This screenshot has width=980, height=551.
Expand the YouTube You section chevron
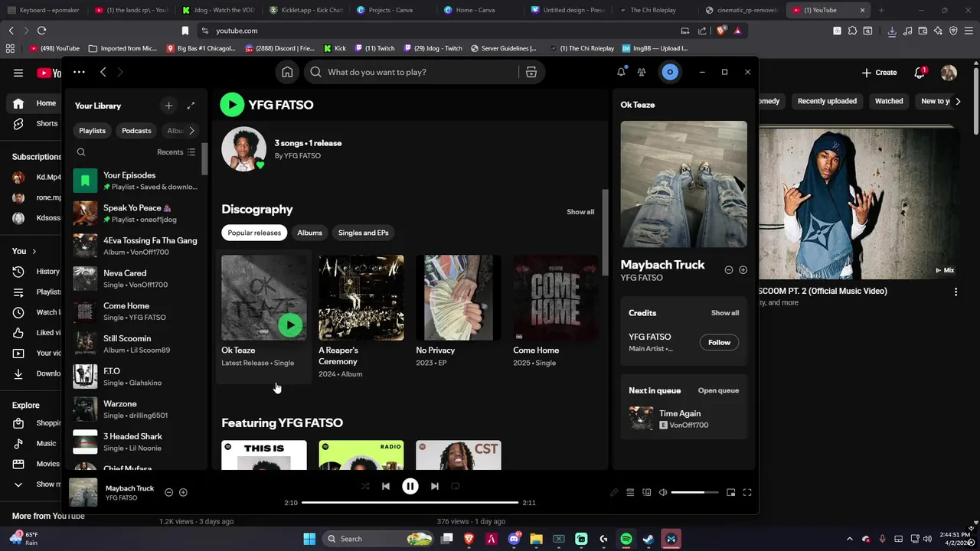coord(34,251)
